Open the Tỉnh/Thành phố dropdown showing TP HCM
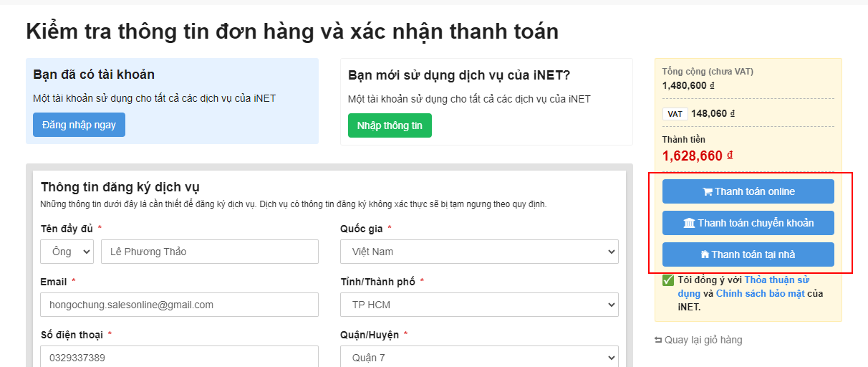The width and height of the screenshot is (868, 367). click(x=479, y=305)
